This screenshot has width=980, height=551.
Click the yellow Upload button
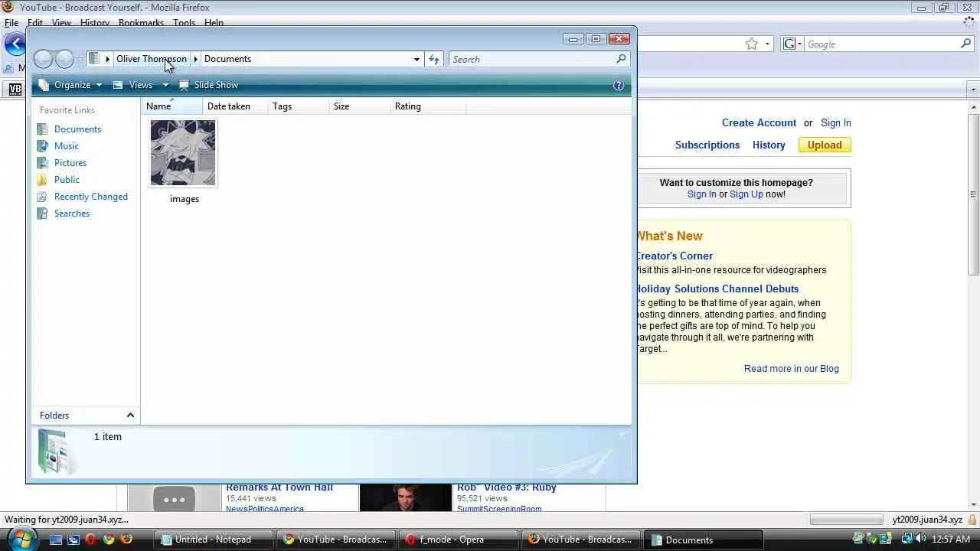pyautogui.click(x=825, y=145)
